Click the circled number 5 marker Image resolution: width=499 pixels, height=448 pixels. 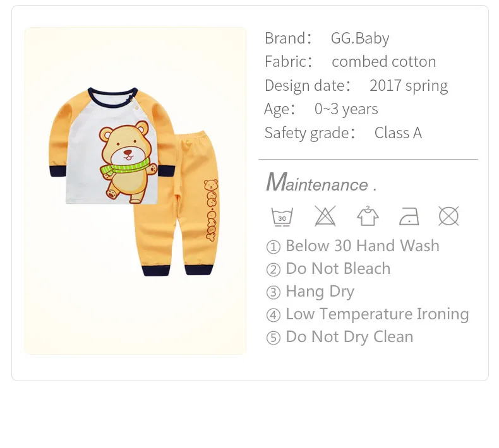pyautogui.click(x=274, y=338)
